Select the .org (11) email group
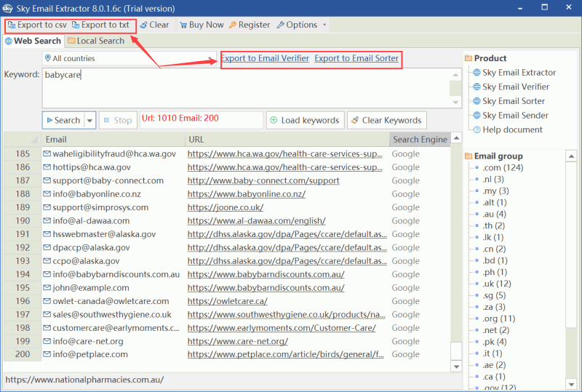582x392 pixels. pyautogui.click(x=498, y=319)
